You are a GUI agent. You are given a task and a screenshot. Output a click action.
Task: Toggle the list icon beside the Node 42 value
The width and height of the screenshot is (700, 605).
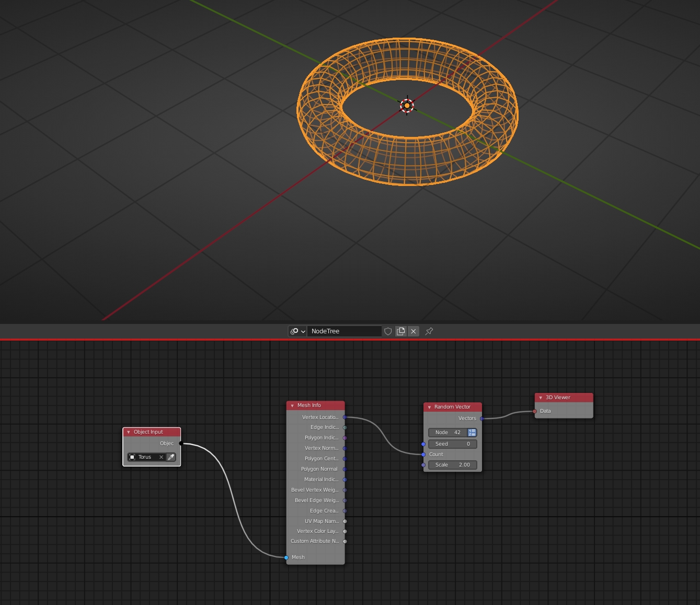tap(472, 432)
